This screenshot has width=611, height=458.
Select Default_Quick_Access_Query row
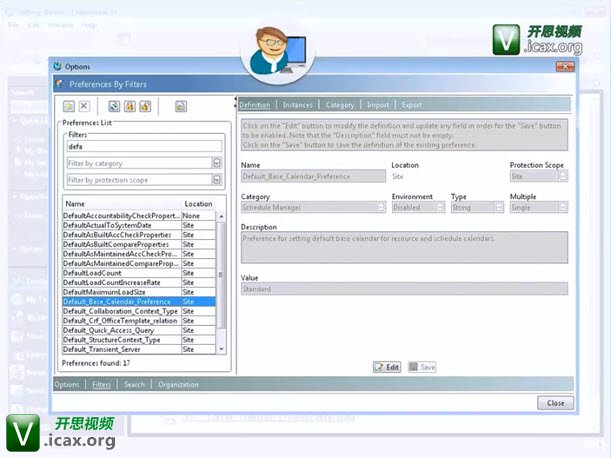(x=139, y=331)
